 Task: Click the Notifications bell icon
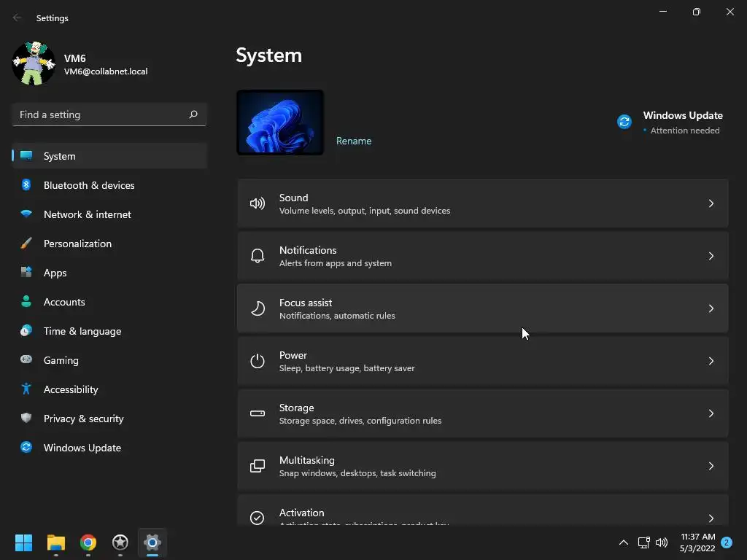coord(258,256)
